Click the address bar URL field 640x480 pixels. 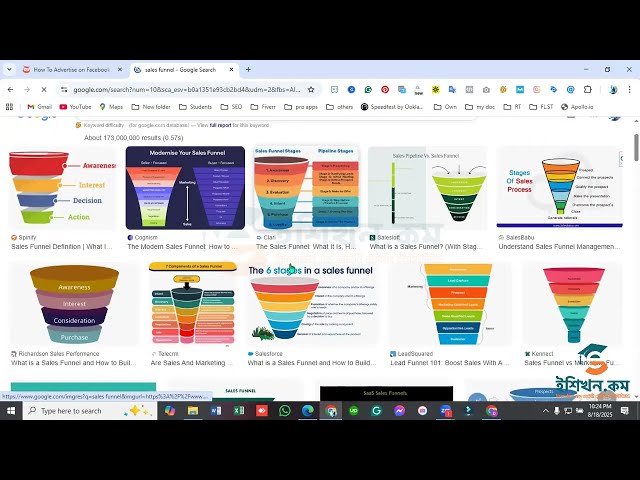[187, 89]
